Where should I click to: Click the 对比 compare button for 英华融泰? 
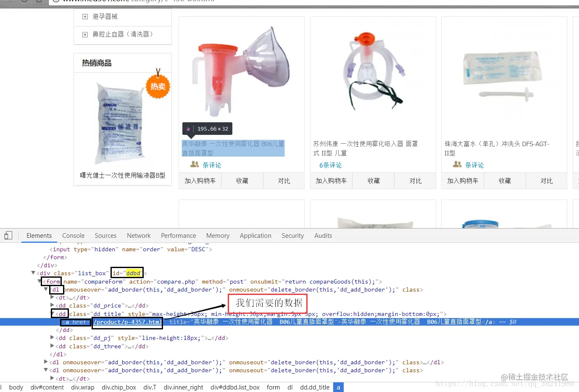click(284, 181)
